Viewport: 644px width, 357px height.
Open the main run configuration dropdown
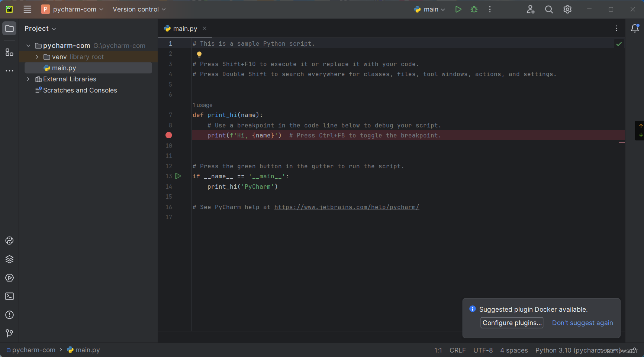click(x=429, y=9)
